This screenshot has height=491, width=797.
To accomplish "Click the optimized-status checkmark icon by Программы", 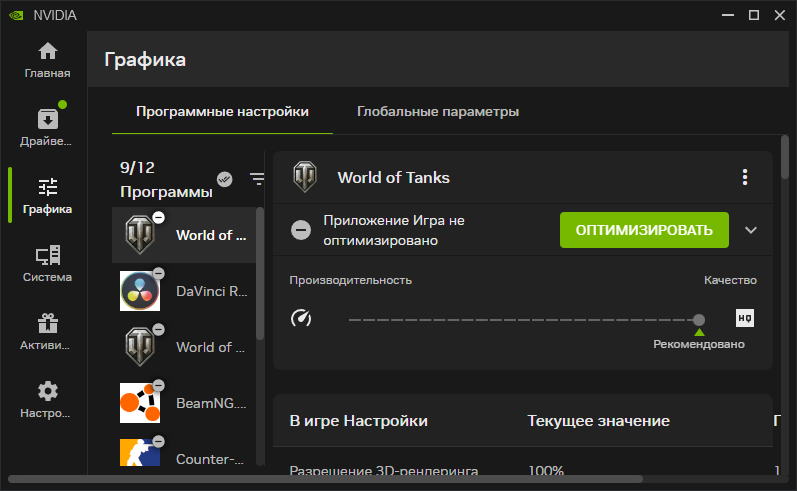I will (x=225, y=179).
